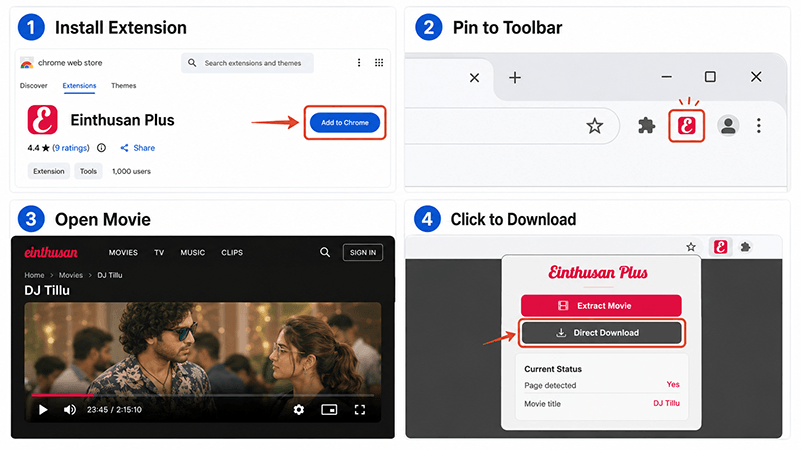This screenshot has height=450, width=801.
Task: Click the 'Current Status' heading
Action: tap(553, 369)
